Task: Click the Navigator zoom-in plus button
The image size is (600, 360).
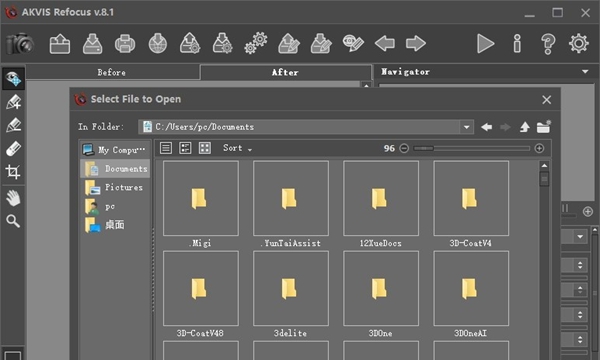Action: click(x=588, y=211)
